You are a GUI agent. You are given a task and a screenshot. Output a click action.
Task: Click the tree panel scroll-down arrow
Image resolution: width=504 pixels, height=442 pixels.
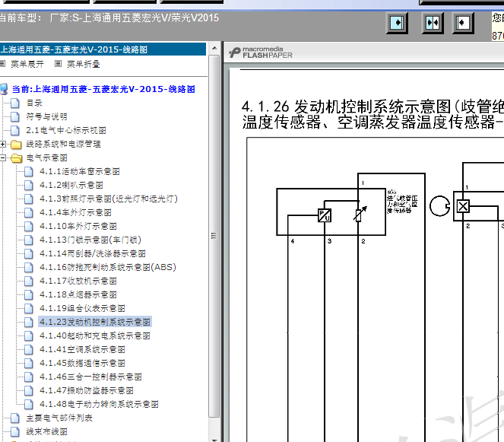click(x=214, y=440)
